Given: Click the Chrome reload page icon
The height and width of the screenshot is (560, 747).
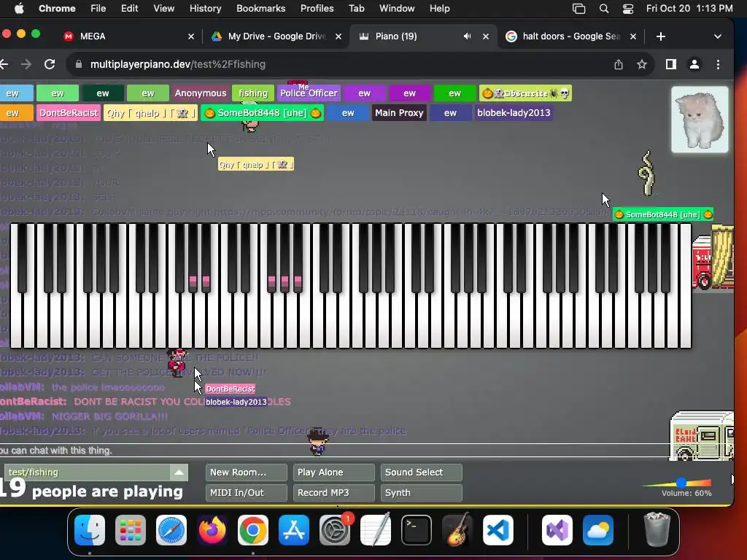Looking at the screenshot, I should (50, 64).
